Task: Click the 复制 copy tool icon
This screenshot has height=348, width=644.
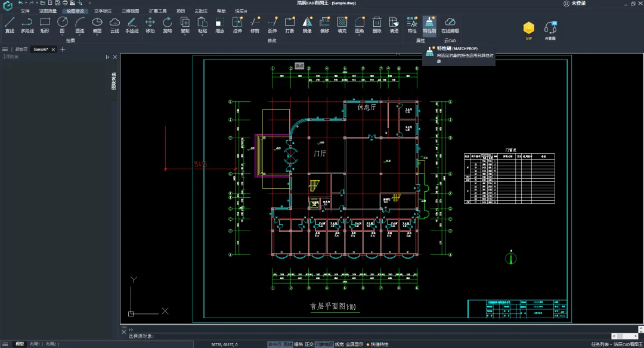Action: 185,23
